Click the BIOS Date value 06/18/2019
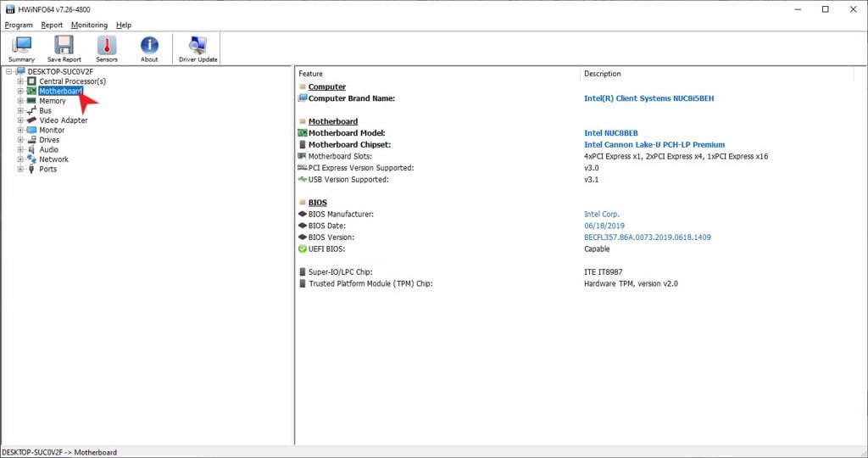 [x=604, y=226]
